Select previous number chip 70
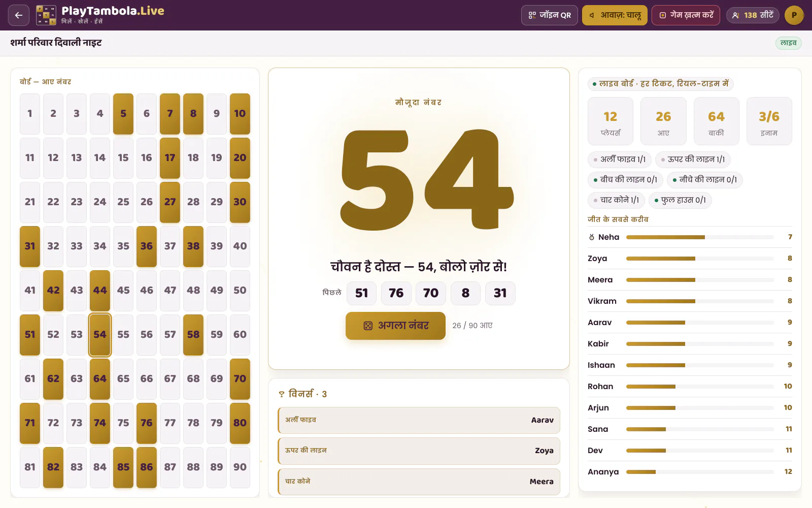 click(x=430, y=293)
